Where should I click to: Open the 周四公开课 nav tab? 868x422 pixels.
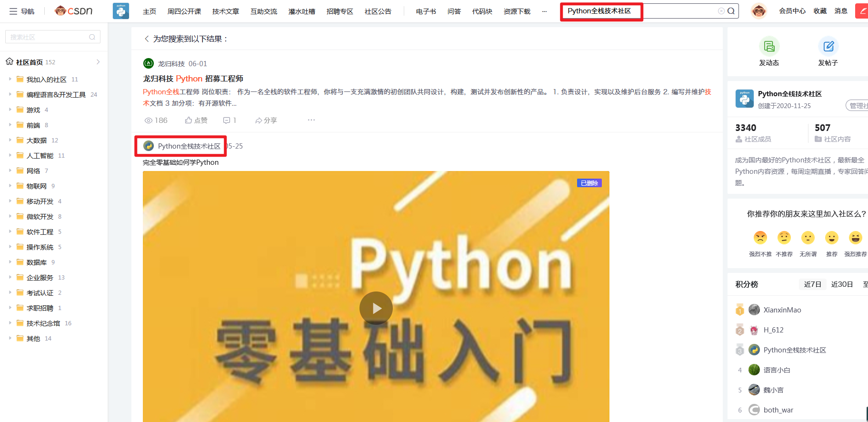[184, 11]
